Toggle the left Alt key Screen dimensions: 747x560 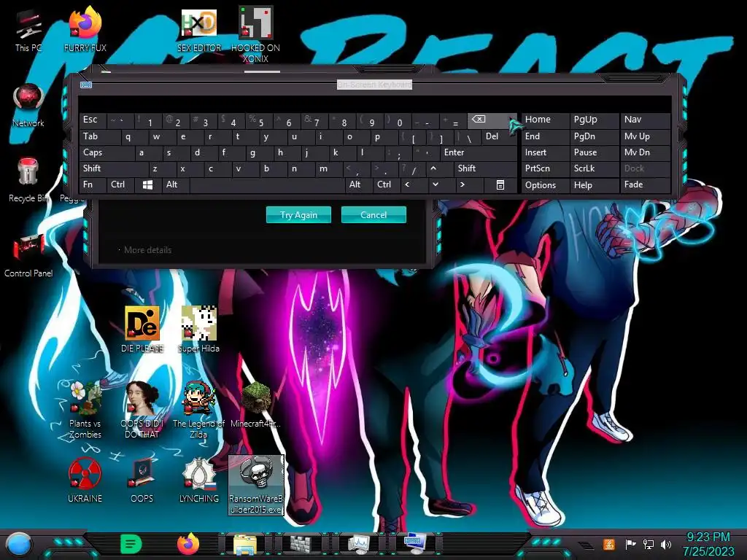(176, 184)
